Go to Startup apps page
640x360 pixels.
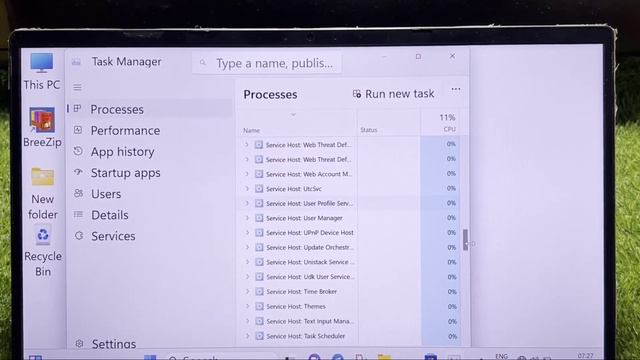click(x=149, y=173)
